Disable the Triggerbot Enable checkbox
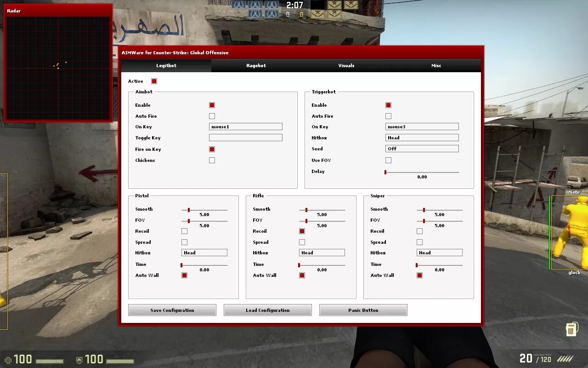 point(388,105)
